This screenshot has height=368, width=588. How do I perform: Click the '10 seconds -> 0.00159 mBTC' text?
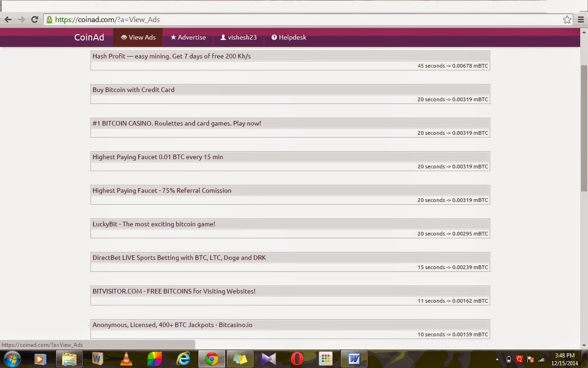pyautogui.click(x=452, y=334)
